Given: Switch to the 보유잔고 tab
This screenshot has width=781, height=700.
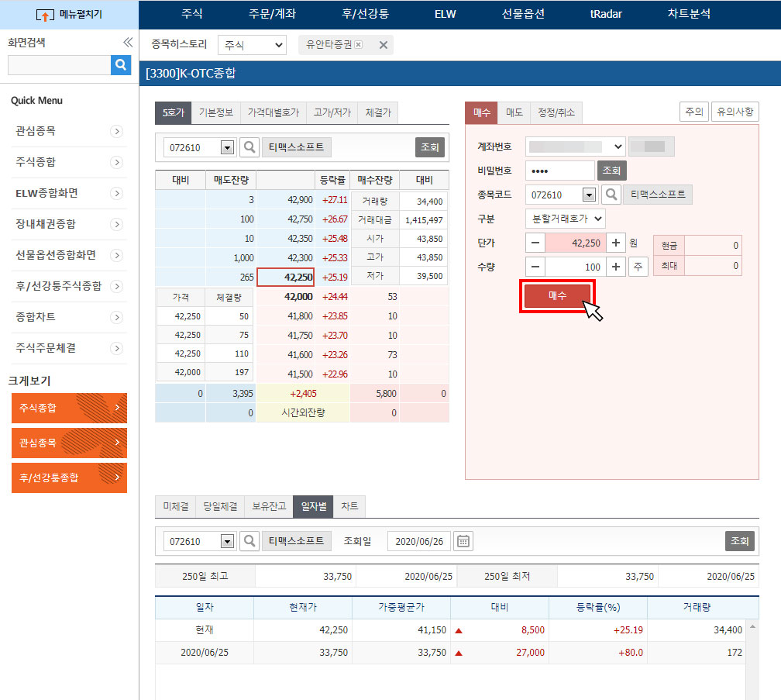Looking at the screenshot, I should tap(268, 506).
